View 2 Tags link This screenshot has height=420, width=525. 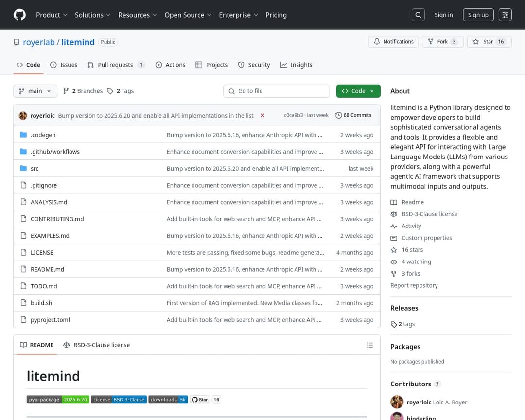(120, 91)
